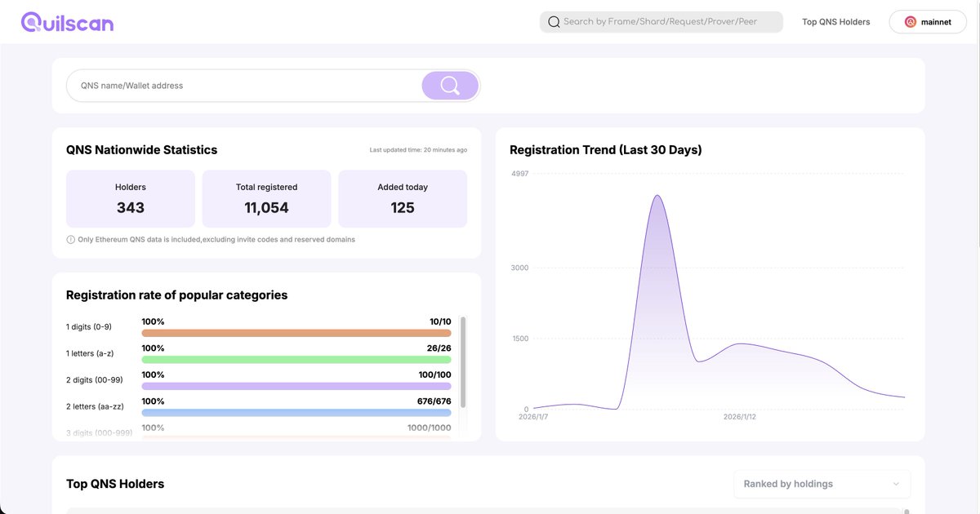Viewport: 980px width, 514px height.
Task: Click the green 1 letters (a-z) progress bar
Action: tap(296, 360)
